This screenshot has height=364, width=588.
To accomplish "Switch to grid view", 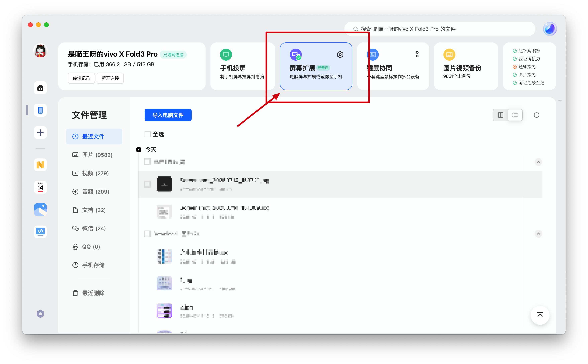I will pos(501,115).
